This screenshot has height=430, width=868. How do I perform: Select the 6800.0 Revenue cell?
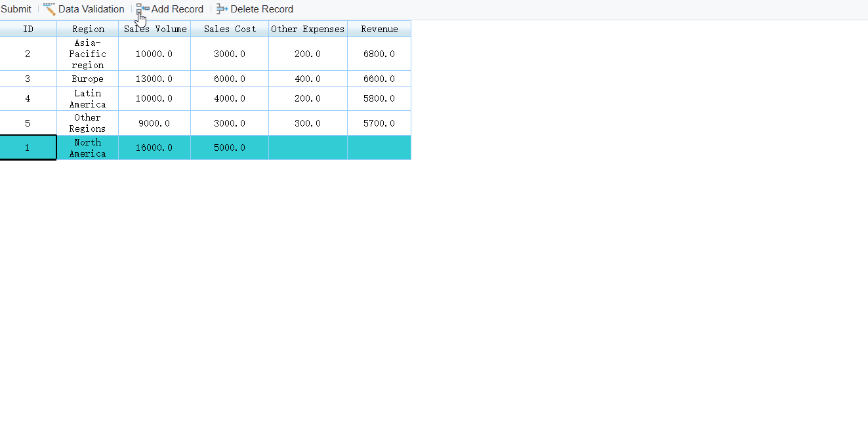pyautogui.click(x=379, y=54)
